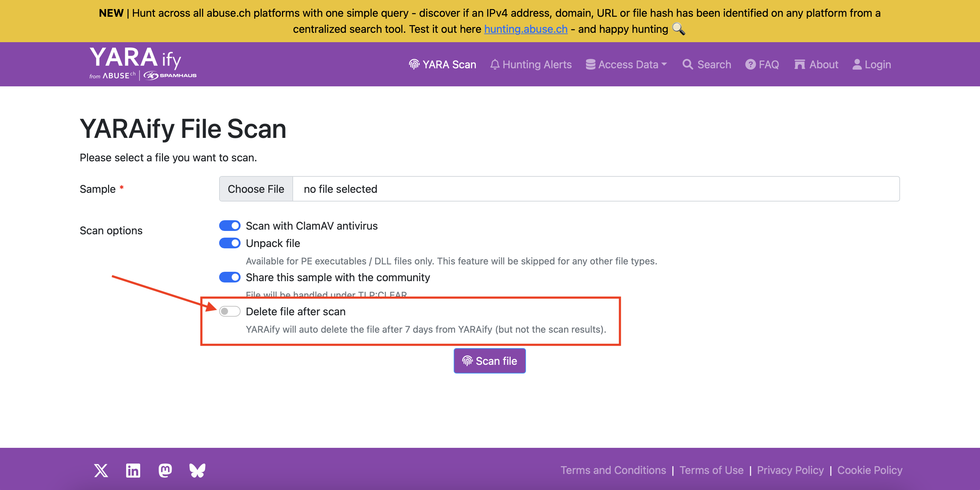Click the 'no file selected' file input field
980x490 pixels.
pos(559,189)
